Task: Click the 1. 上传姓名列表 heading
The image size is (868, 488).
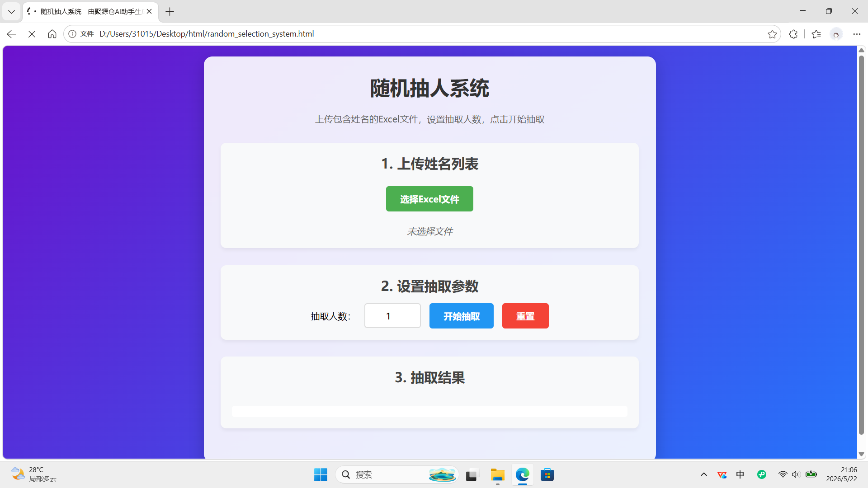Action: point(429,164)
